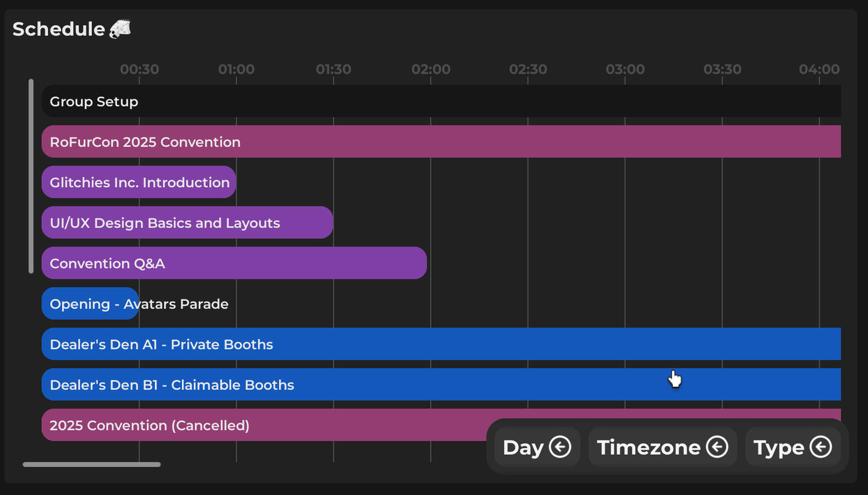Open the 2025 Convention (Cancelled) event
Viewport: 868px width, 495px height.
(264, 425)
